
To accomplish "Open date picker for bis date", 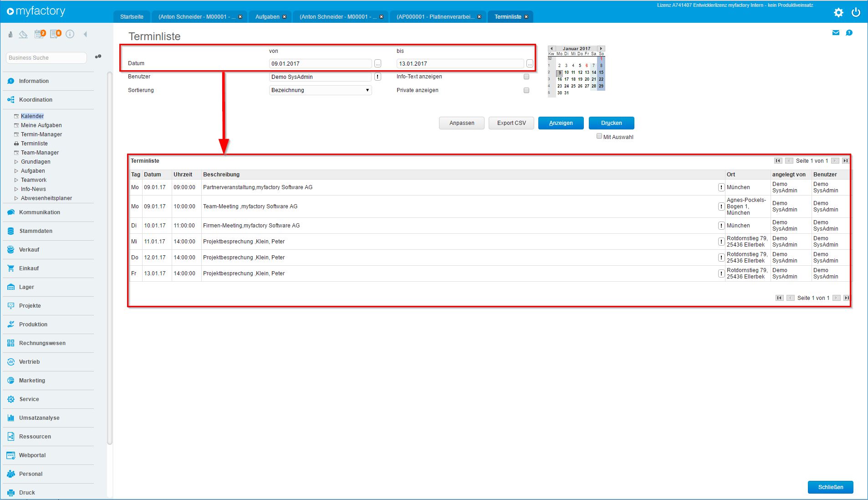I will click(530, 64).
